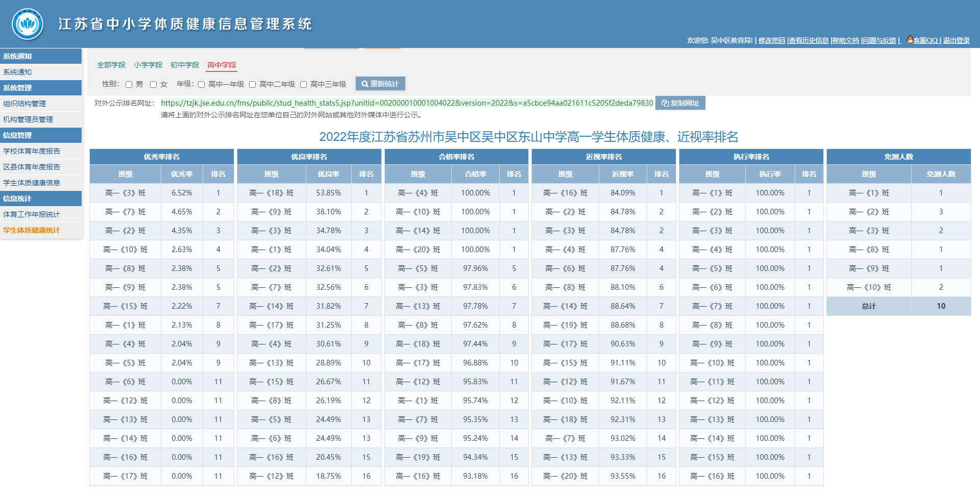Open 体育工作年报统计 in sidebar
The width and height of the screenshot is (980, 495).
tap(41, 214)
